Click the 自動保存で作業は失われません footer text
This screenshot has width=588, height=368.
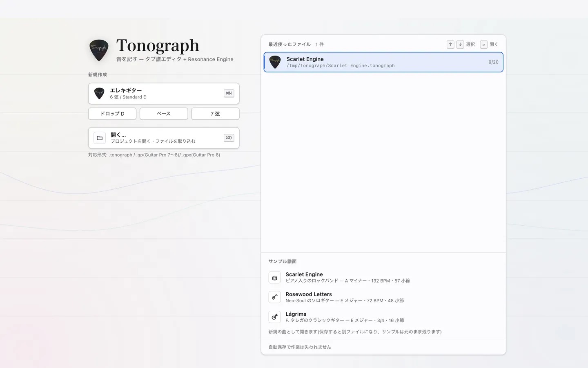(300, 347)
